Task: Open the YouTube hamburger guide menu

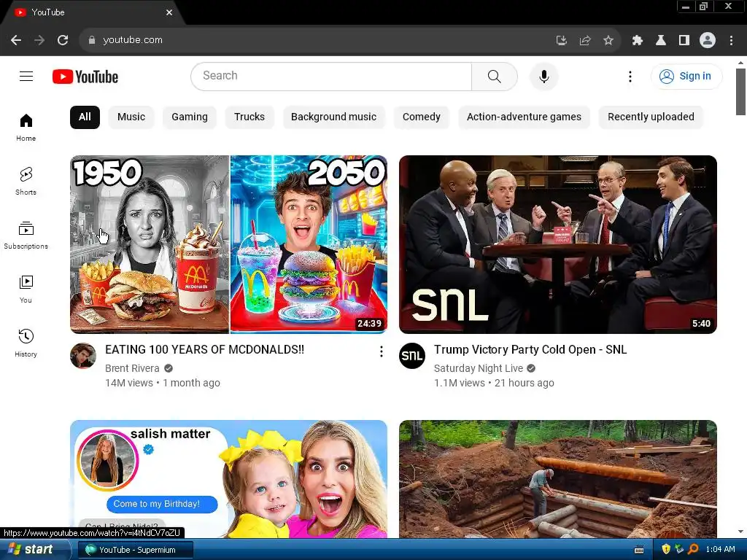Action: point(26,76)
